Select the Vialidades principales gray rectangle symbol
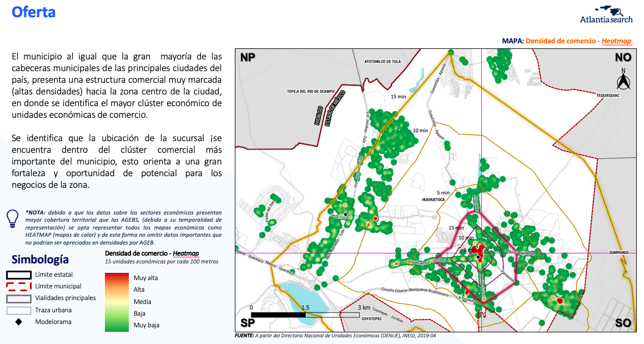The width and height of the screenshot is (644, 344). tap(19, 298)
